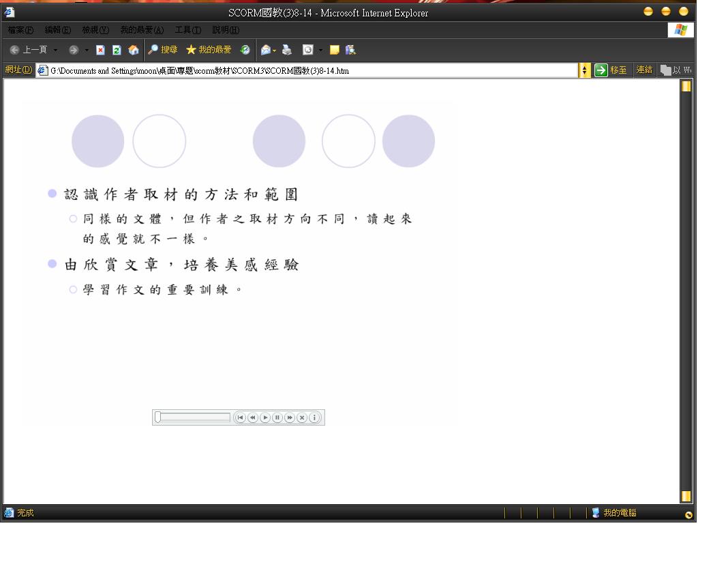Open the History toolbar icon
This screenshot has height=588, width=728.
(x=245, y=50)
